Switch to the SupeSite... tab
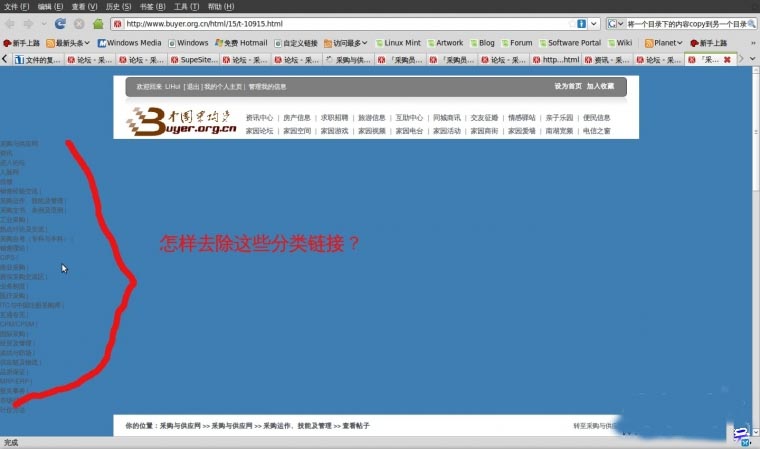Viewport: 760px width, 449px height. (x=194, y=60)
